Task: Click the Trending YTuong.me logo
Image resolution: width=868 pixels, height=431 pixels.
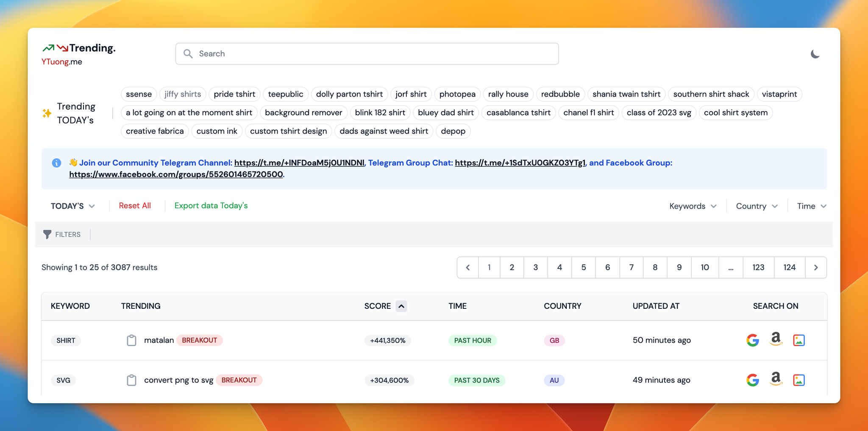Action: tap(79, 54)
